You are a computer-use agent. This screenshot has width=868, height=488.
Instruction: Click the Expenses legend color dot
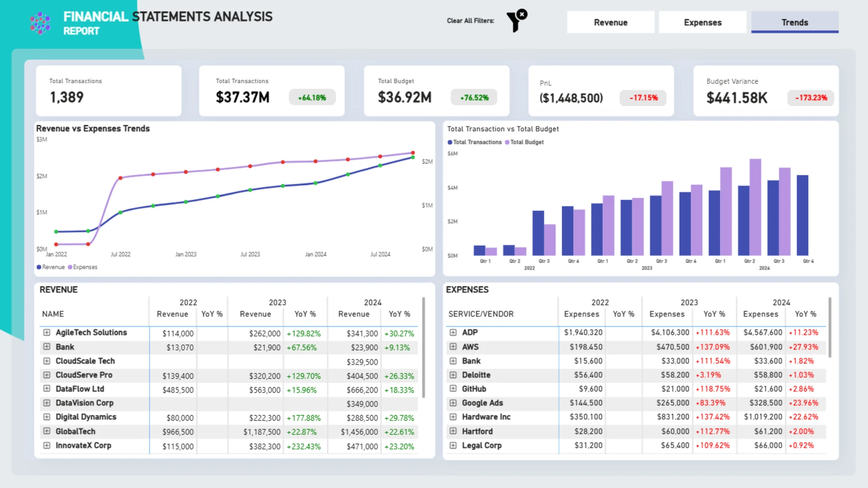[x=70, y=267]
